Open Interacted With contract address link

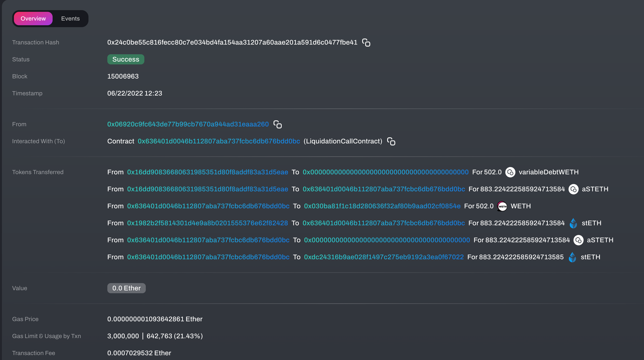click(x=219, y=141)
